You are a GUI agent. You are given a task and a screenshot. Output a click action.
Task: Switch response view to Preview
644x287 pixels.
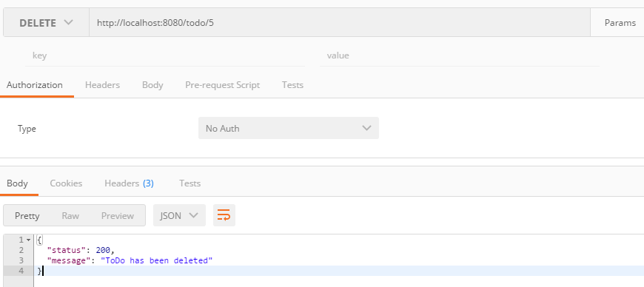coord(118,215)
